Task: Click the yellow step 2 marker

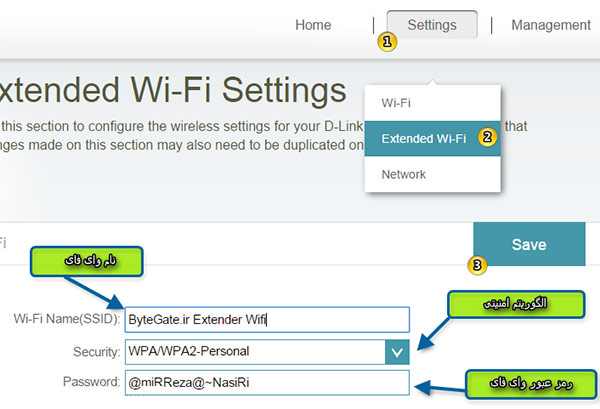Action: point(487,137)
